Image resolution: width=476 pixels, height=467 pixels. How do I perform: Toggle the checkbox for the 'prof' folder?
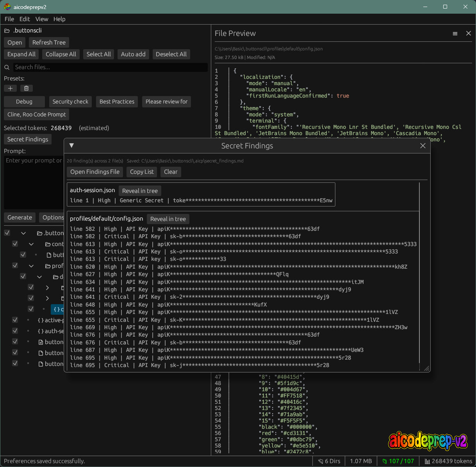tap(15, 266)
